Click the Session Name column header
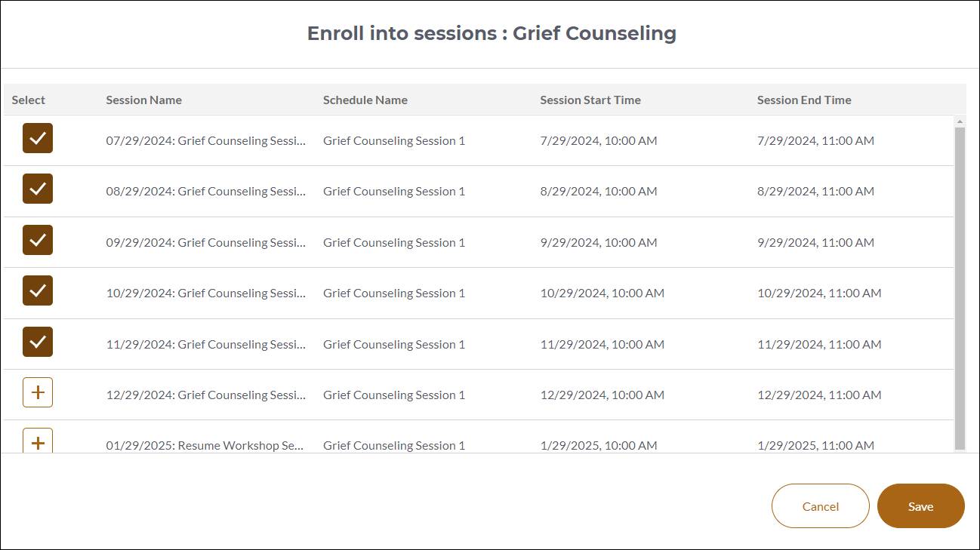 pos(143,100)
